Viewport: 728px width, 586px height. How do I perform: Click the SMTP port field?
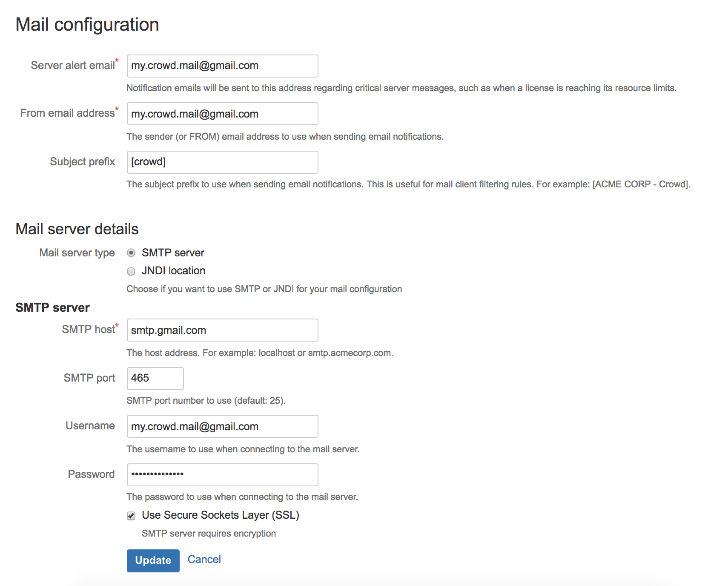[x=155, y=379]
